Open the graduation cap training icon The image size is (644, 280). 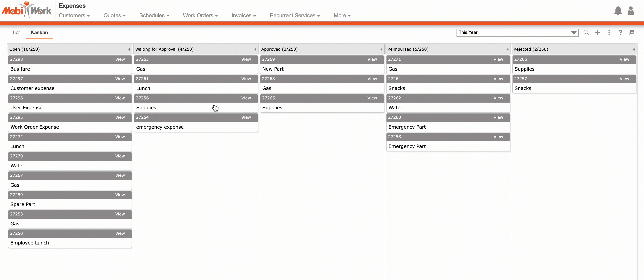(x=632, y=33)
